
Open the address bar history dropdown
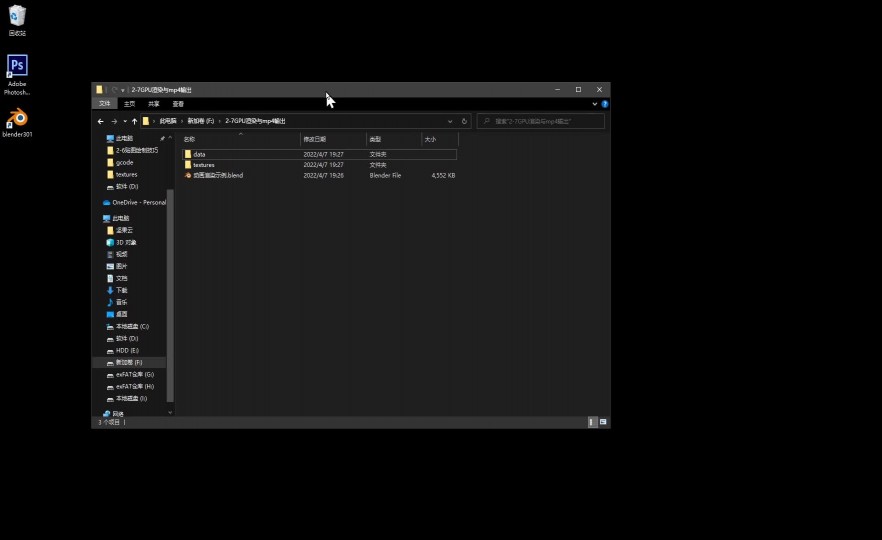click(450, 122)
